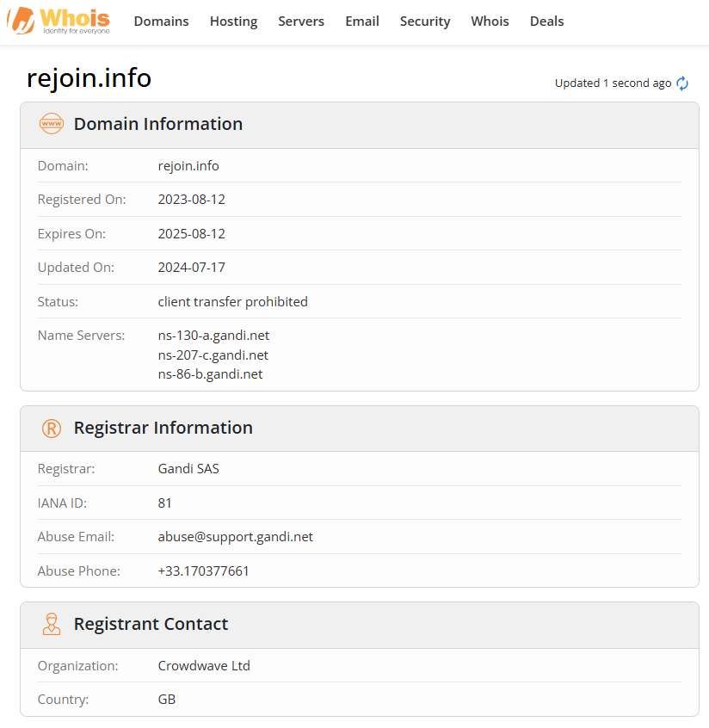Open the Security menu

[425, 22]
